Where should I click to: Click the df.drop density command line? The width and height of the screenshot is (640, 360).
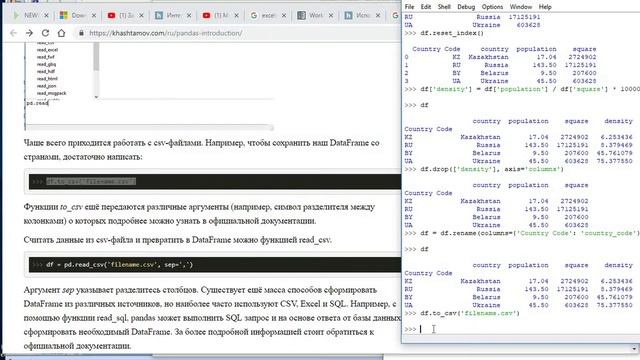484,169
